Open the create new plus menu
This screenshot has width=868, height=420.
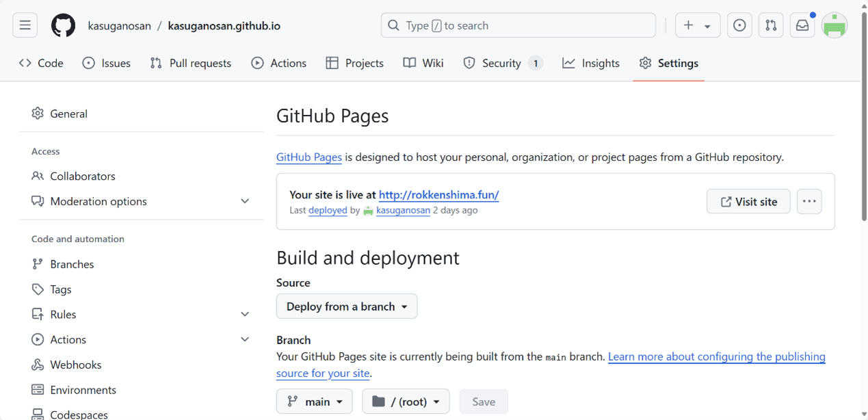click(x=698, y=25)
